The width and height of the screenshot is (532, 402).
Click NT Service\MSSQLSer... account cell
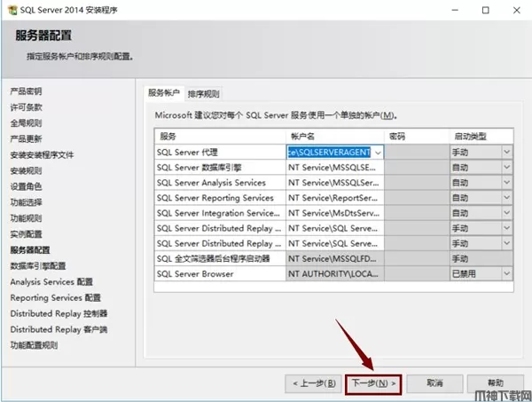[335, 183]
